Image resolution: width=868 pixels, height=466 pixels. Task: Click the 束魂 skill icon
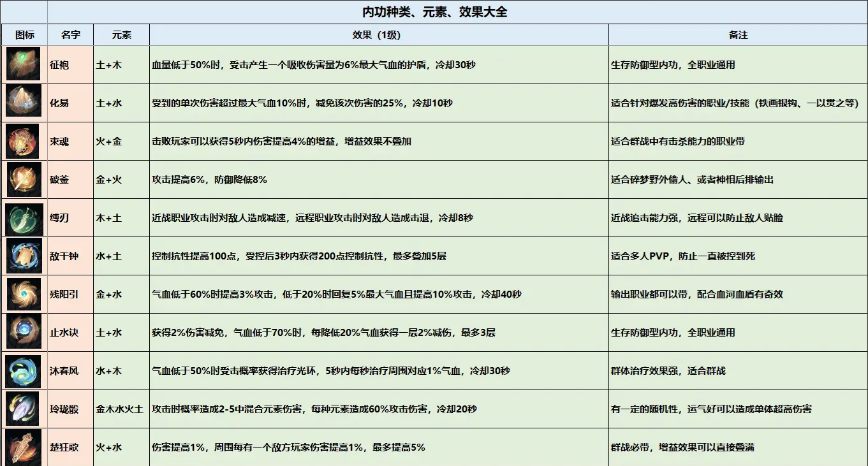(x=24, y=141)
